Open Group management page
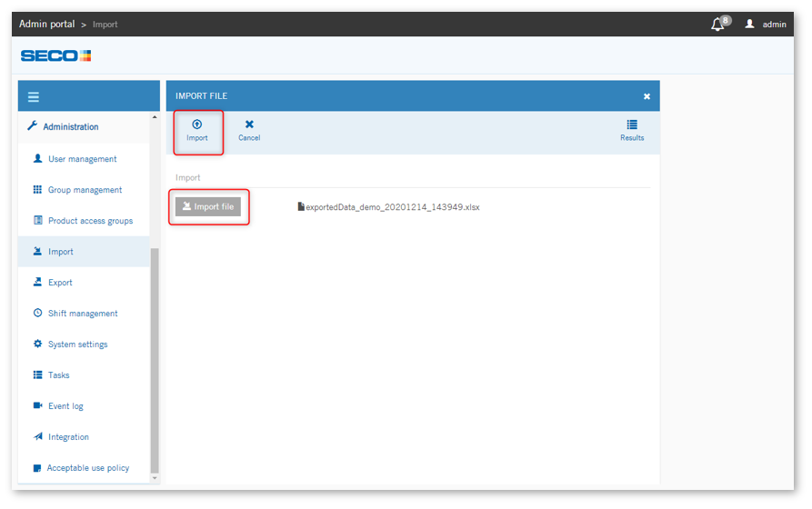Viewport: 812px width, 509px height. [84, 190]
